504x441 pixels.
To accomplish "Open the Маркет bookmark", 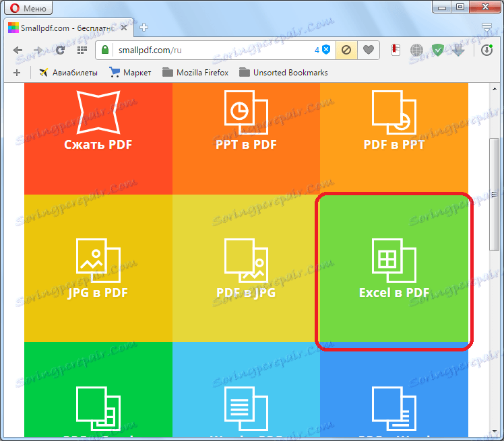I will pyautogui.click(x=130, y=73).
